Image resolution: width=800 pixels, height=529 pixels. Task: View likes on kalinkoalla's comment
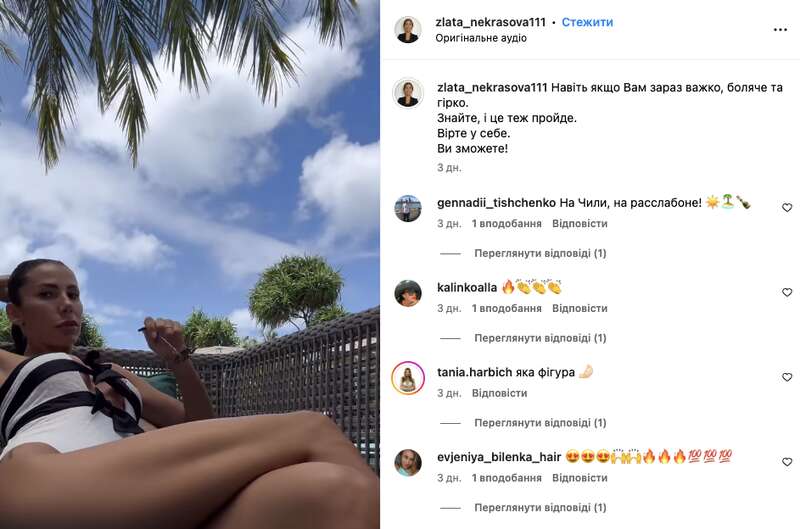(x=507, y=308)
